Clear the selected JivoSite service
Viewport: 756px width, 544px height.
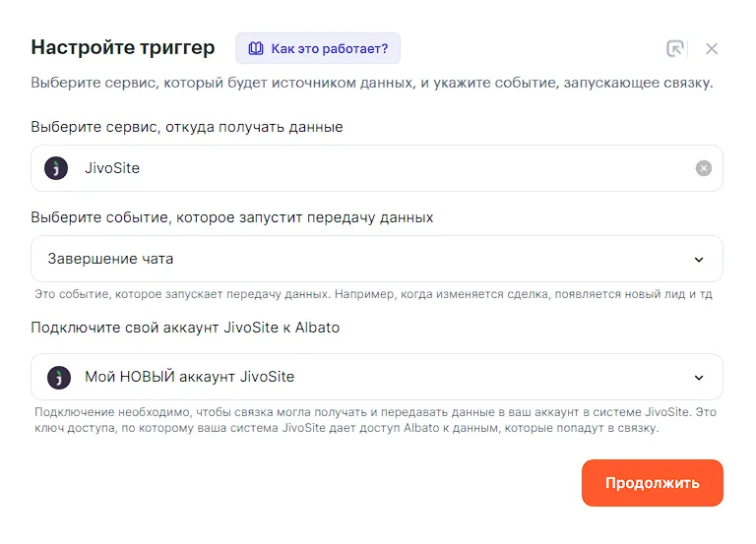pyautogui.click(x=703, y=168)
